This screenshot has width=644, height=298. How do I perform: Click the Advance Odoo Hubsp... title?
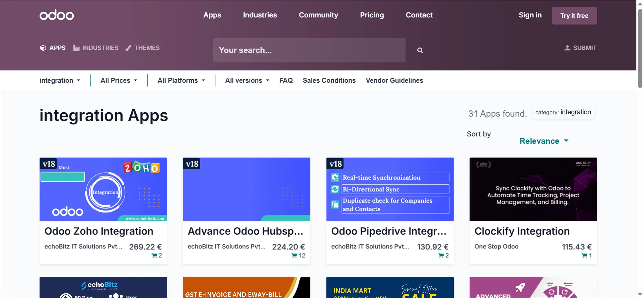coord(245,231)
